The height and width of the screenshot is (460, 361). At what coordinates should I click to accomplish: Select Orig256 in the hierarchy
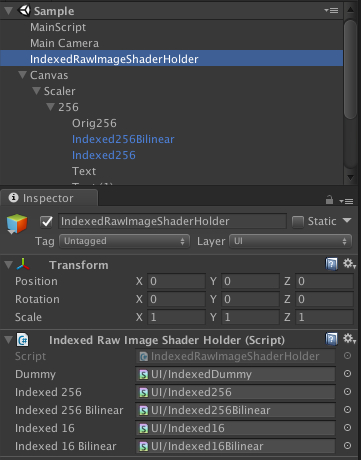94,123
